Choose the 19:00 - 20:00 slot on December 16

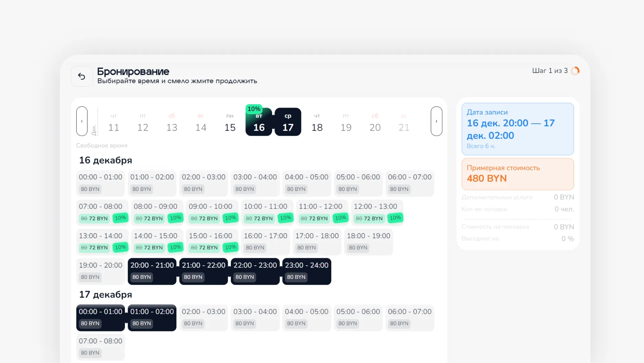[100, 271]
